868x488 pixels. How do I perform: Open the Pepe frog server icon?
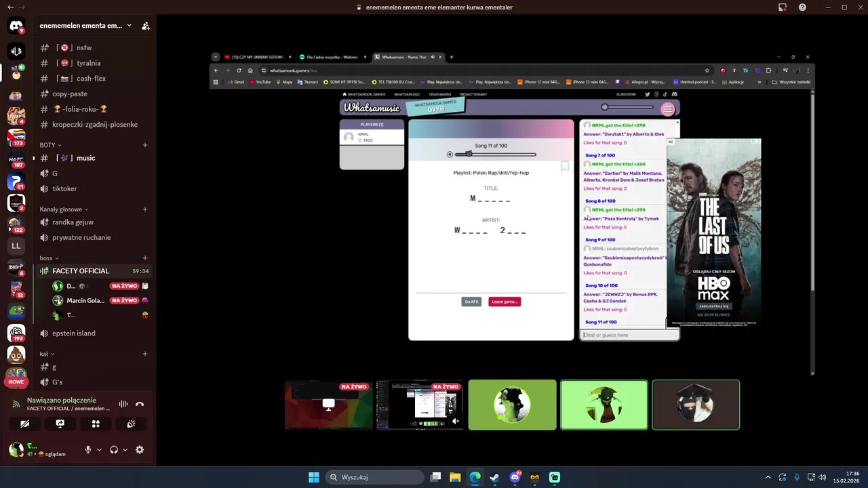[16, 311]
